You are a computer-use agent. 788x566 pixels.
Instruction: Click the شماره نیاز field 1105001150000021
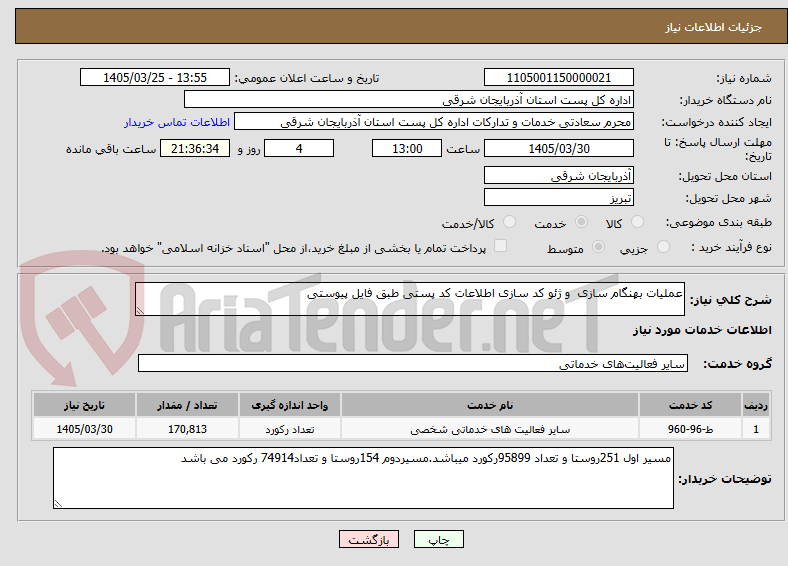coord(558,77)
